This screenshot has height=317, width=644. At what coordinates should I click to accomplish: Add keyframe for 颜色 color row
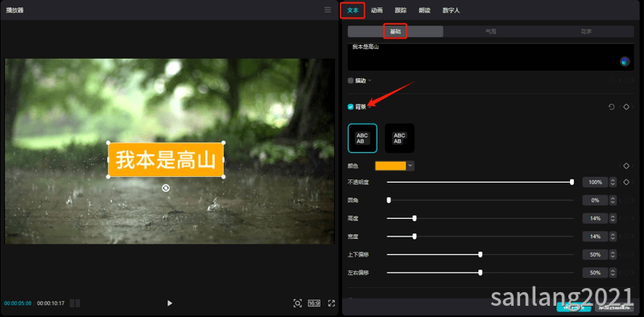tap(626, 166)
